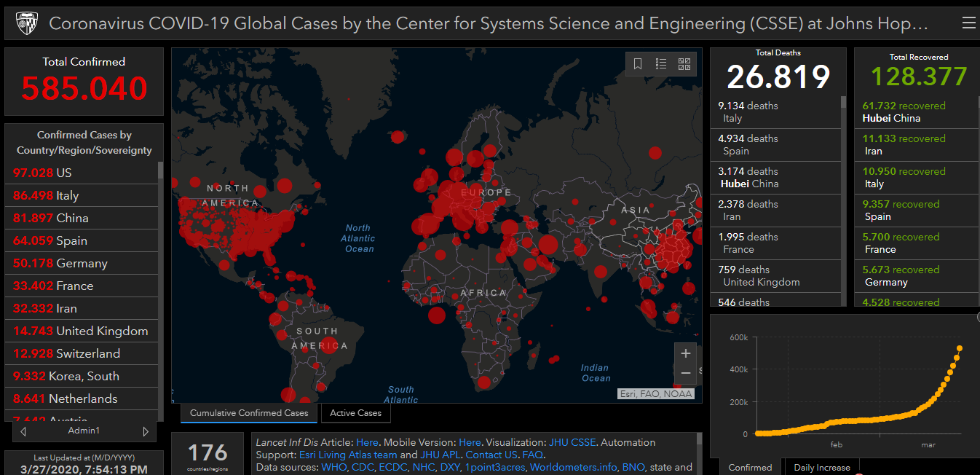980x475 pixels.
Task: Open the 1point3acres data source link
Action: click(497, 467)
